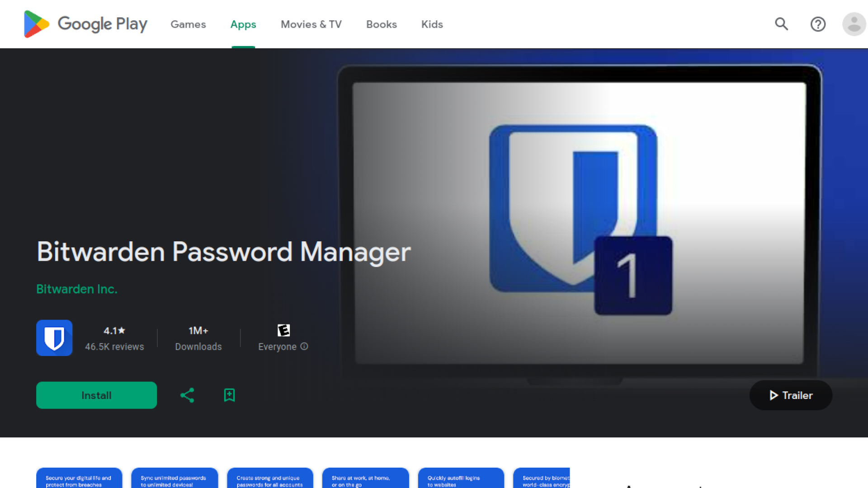Open the Books section

tap(381, 24)
